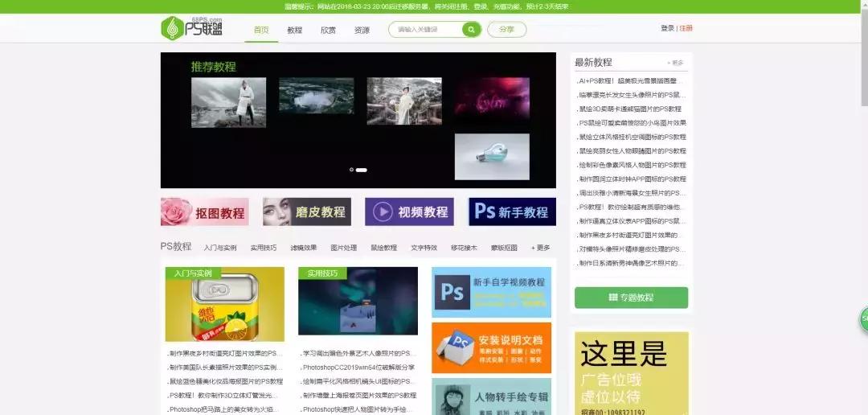Open 鼠绘亮丽女性人物眼睛图片 tutorial link

pyautogui.click(x=631, y=150)
